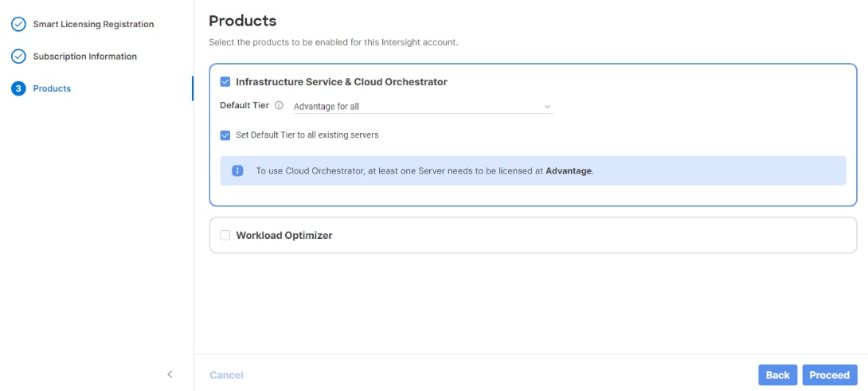This screenshot has width=868, height=391.
Task: Click the Default Tier dropdown arrow
Action: [548, 107]
